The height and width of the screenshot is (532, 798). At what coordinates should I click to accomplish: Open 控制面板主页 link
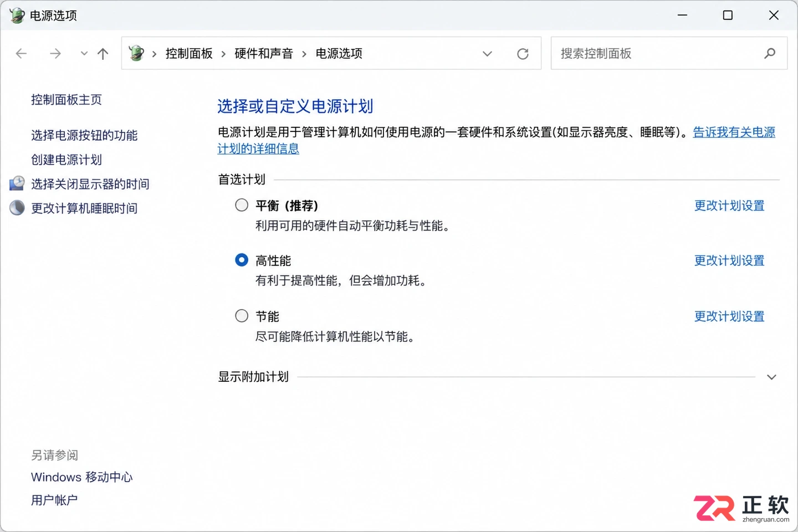coord(66,100)
